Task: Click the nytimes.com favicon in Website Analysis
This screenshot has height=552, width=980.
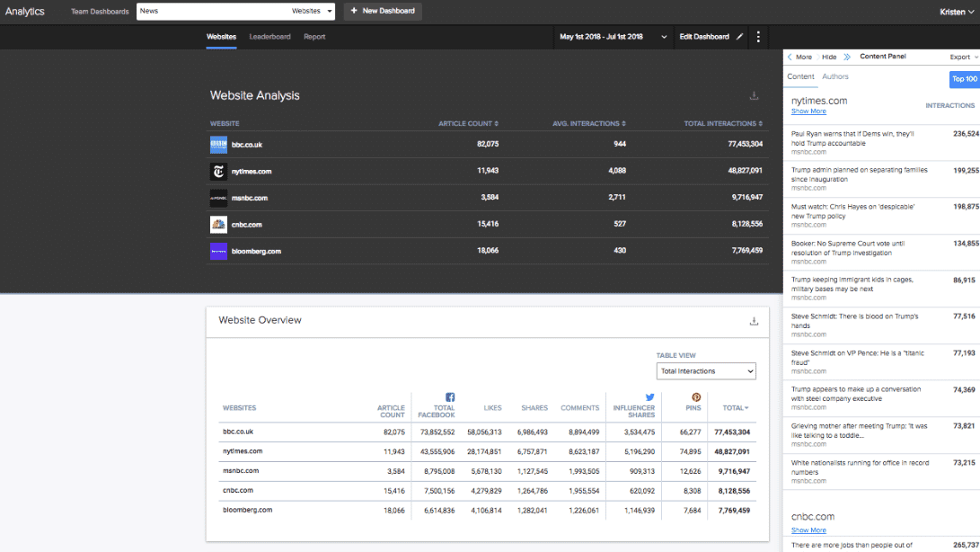Action: tap(218, 171)
